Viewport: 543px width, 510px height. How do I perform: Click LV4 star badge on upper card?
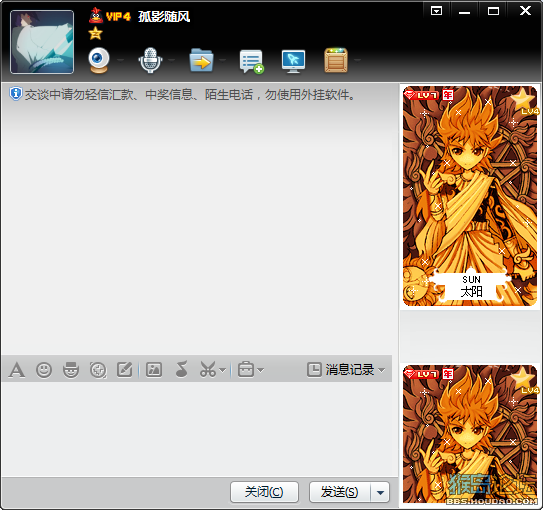[x=524, y=101]
